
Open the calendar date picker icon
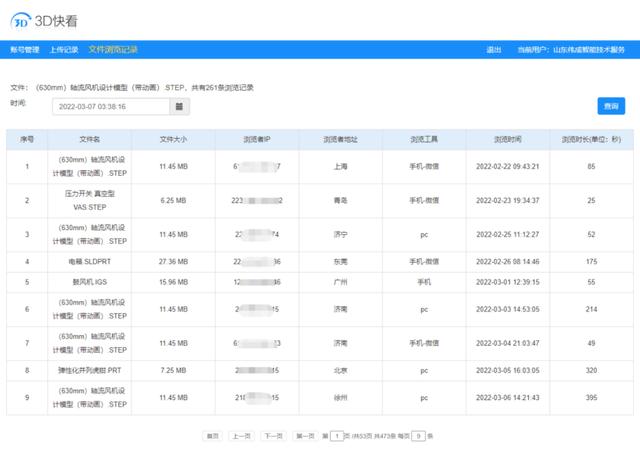(179, 106)
